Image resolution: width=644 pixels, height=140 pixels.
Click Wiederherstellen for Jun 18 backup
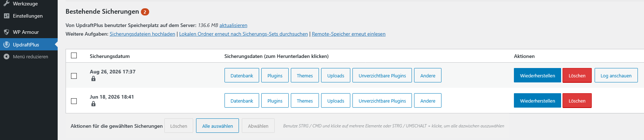coord(537,101)
